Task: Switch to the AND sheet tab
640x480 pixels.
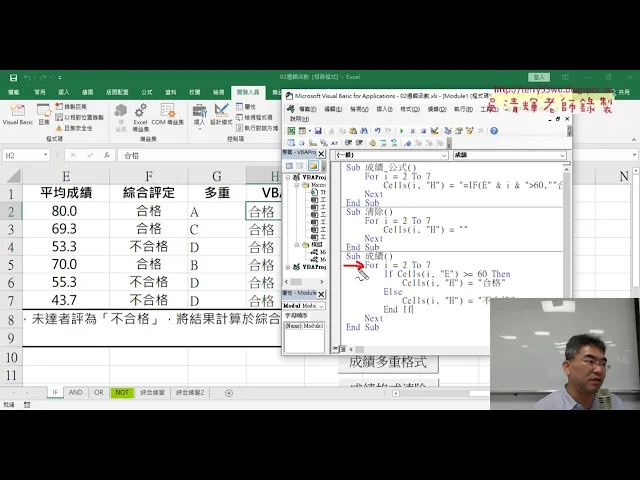Action: tap(76, 392)
